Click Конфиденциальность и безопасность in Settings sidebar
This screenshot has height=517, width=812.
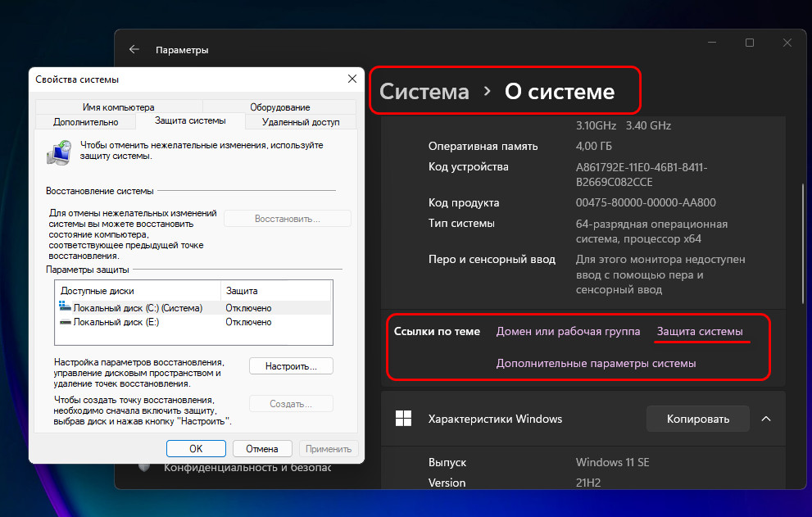click(247, 467)
